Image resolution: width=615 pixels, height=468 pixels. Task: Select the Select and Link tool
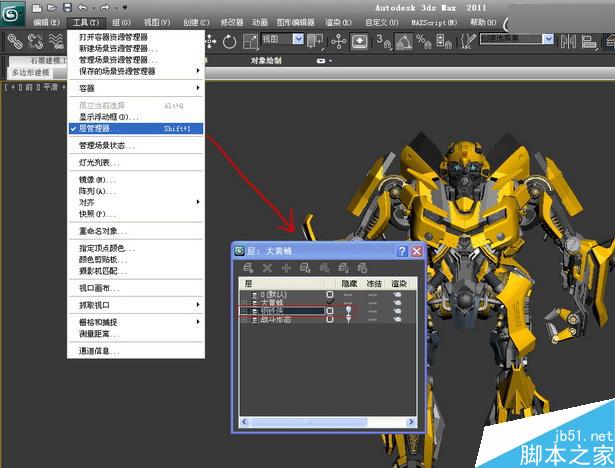tap(15, 41)
